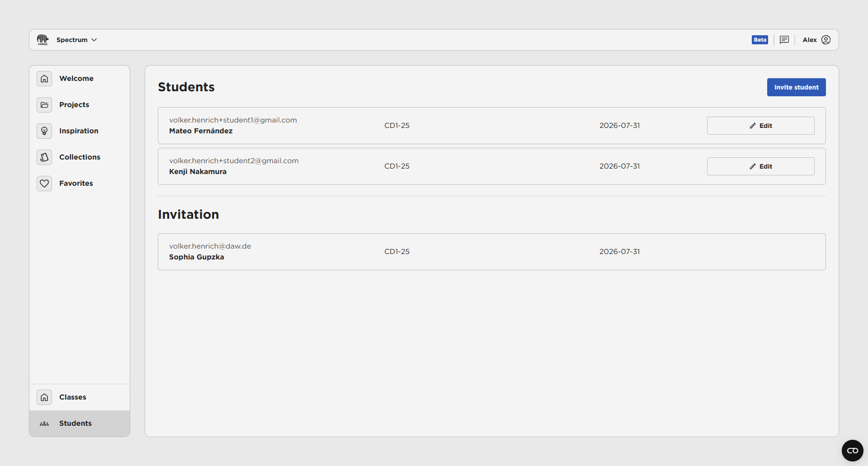The height and width of the screenshot is (466, 868).
Task: Click the Favorites heart icon
Action: (44, 184)
